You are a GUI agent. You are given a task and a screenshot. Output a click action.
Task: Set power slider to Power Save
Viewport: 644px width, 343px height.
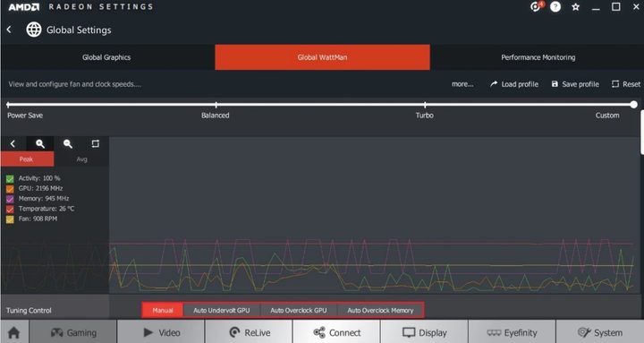point(8,105)
